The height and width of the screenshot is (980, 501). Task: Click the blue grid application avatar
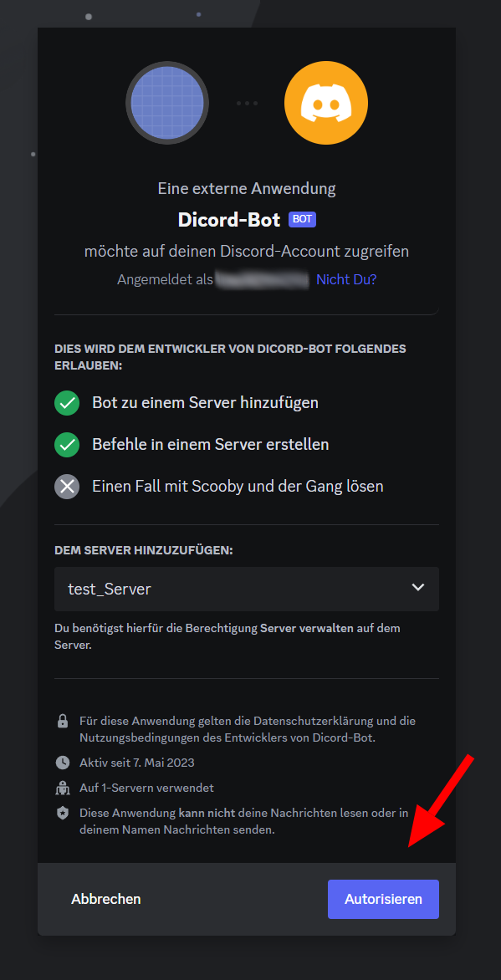167,102
